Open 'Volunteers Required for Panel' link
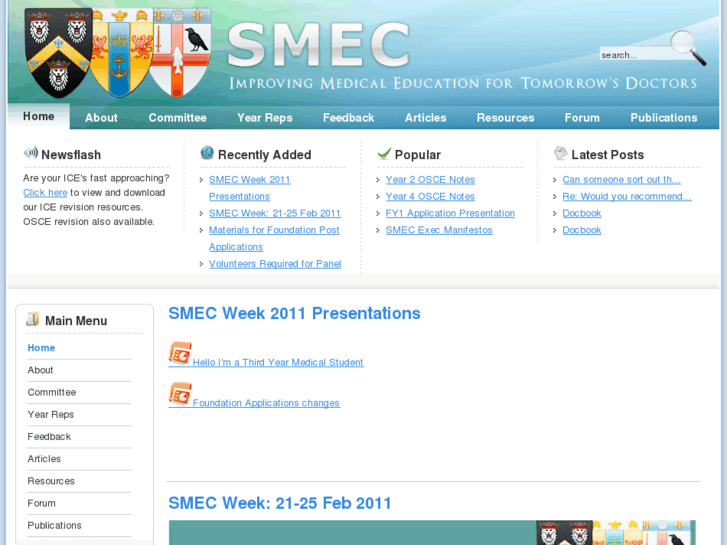The height and width of the screenshot is (545, 727). (275, 264)
